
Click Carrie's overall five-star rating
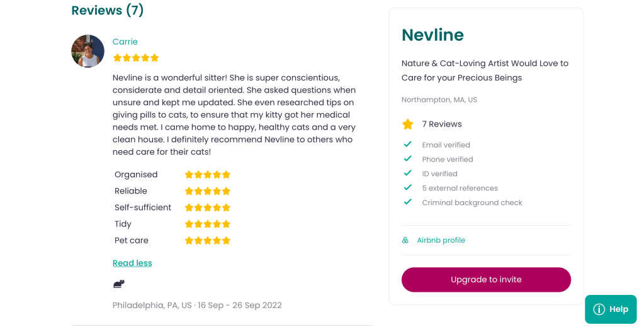click(136, 58)
